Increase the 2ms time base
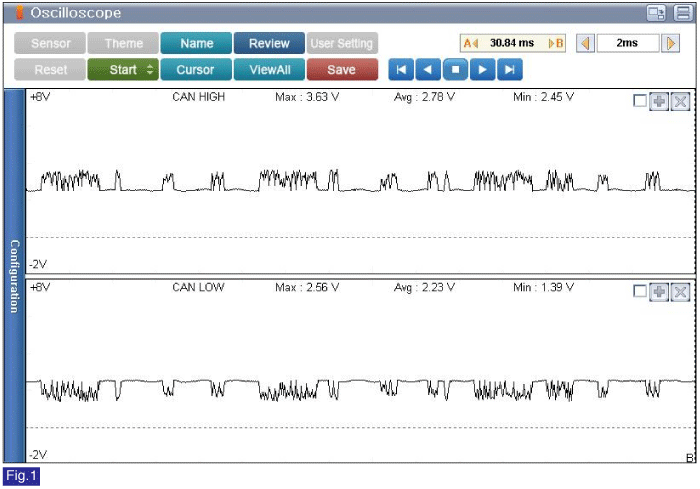 coord(671,43)
